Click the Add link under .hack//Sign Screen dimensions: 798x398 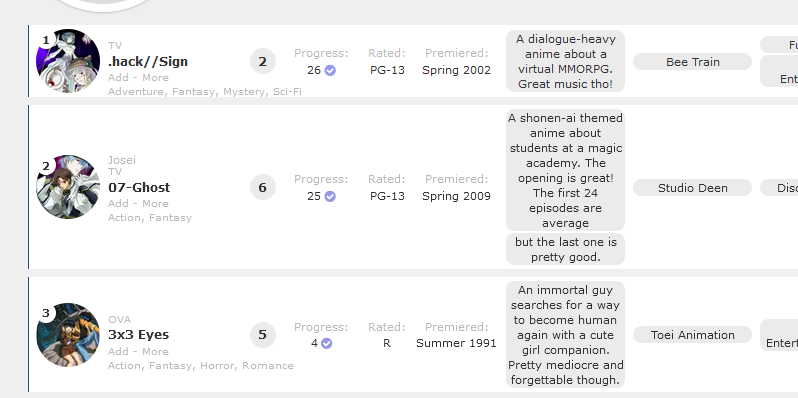(118, 78)
